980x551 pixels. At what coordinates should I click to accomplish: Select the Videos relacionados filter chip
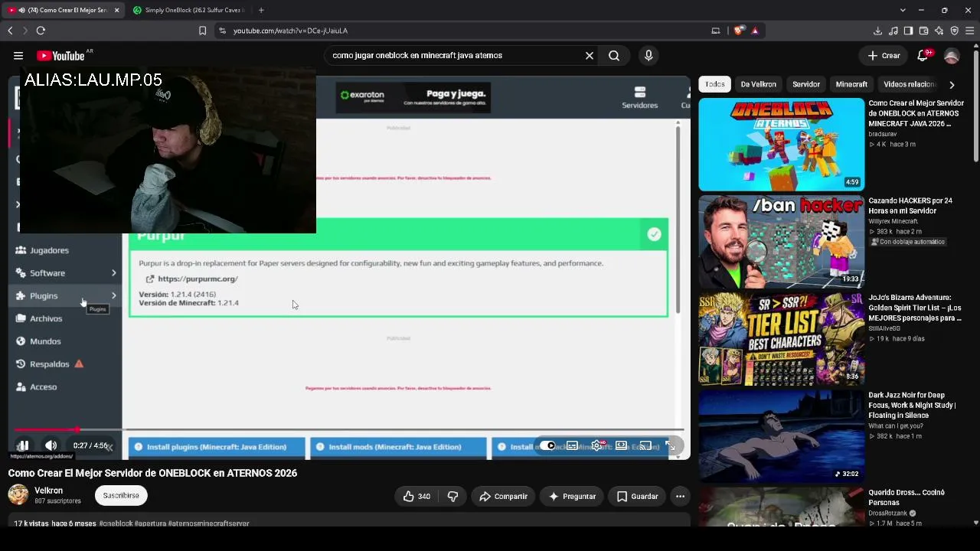[910, 84]
